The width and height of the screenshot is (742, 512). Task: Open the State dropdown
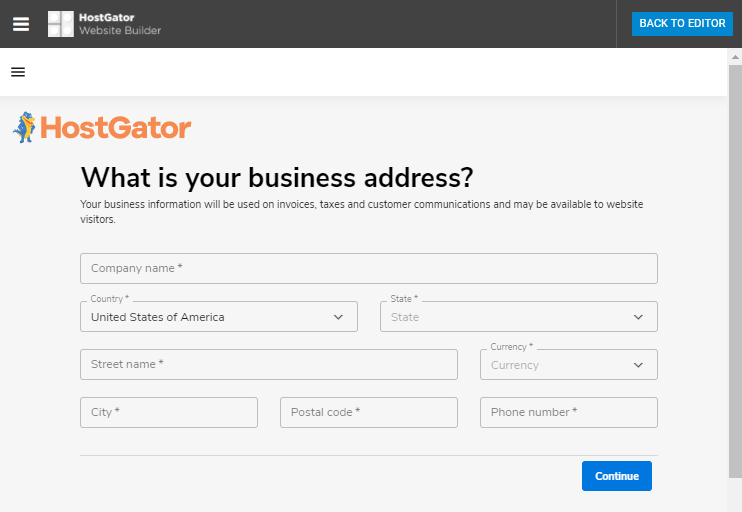pos(519,317)
